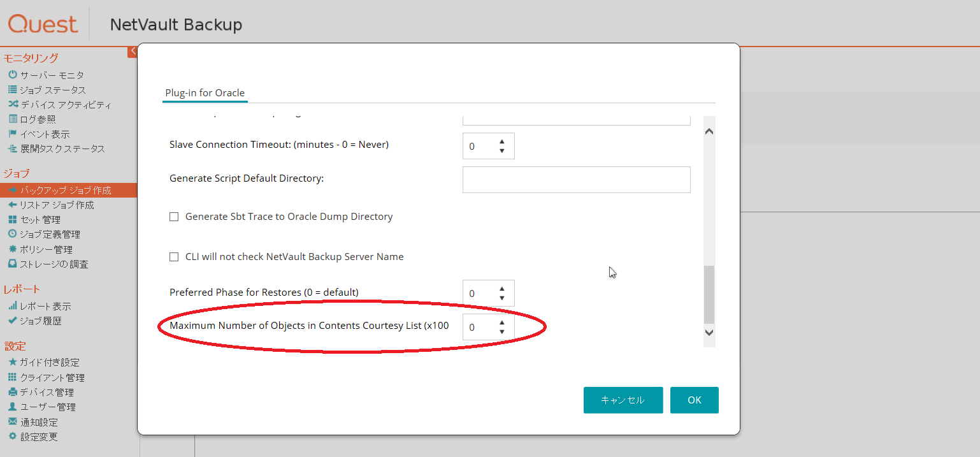Click the ジョブ ステータス list icon
The width and height of the screenshot is (980, 457).
click(13, 90)
